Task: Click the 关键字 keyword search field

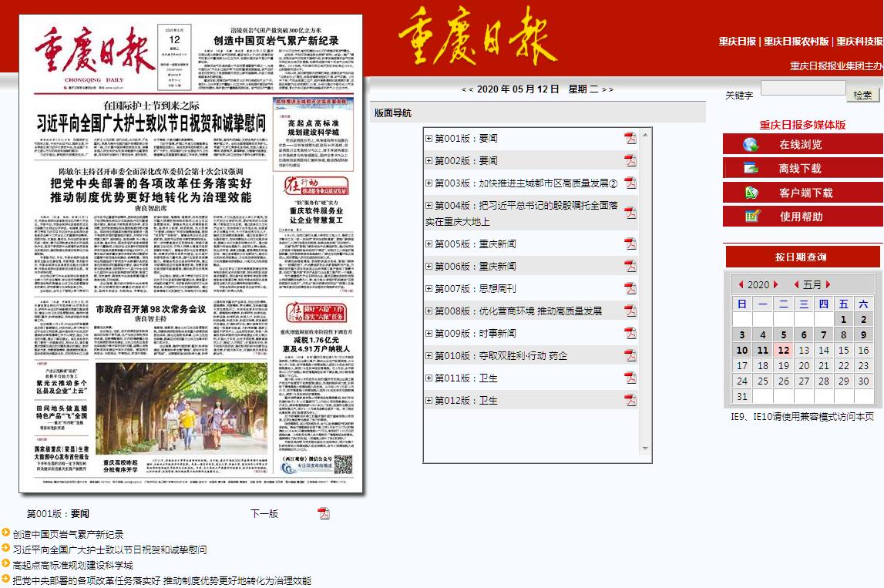Action: tap(802, 88)
